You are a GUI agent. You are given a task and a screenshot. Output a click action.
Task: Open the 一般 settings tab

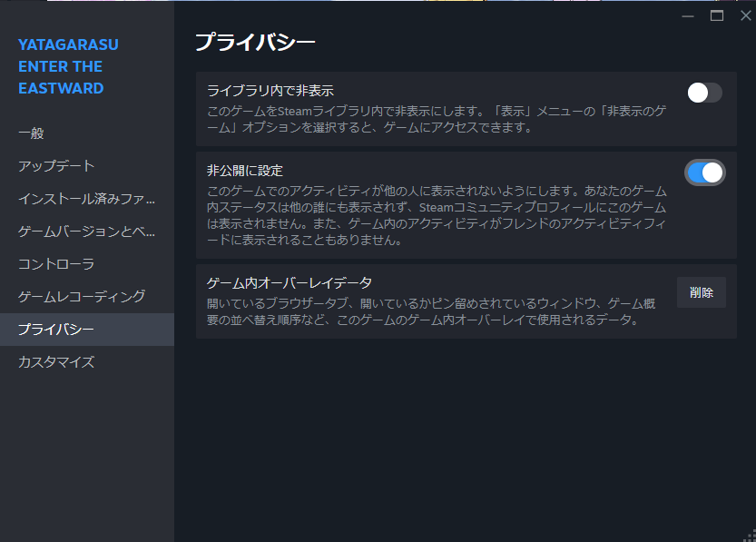tap(87, 133)
